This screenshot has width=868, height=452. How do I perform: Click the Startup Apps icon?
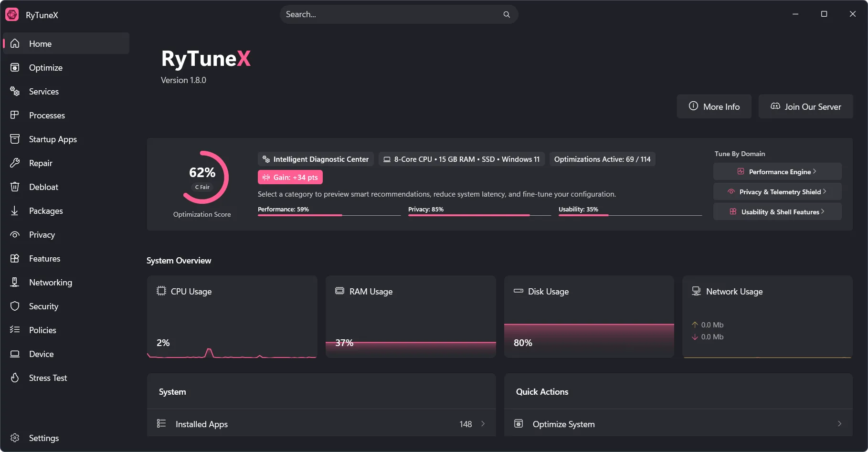click(x=15, y=139)
